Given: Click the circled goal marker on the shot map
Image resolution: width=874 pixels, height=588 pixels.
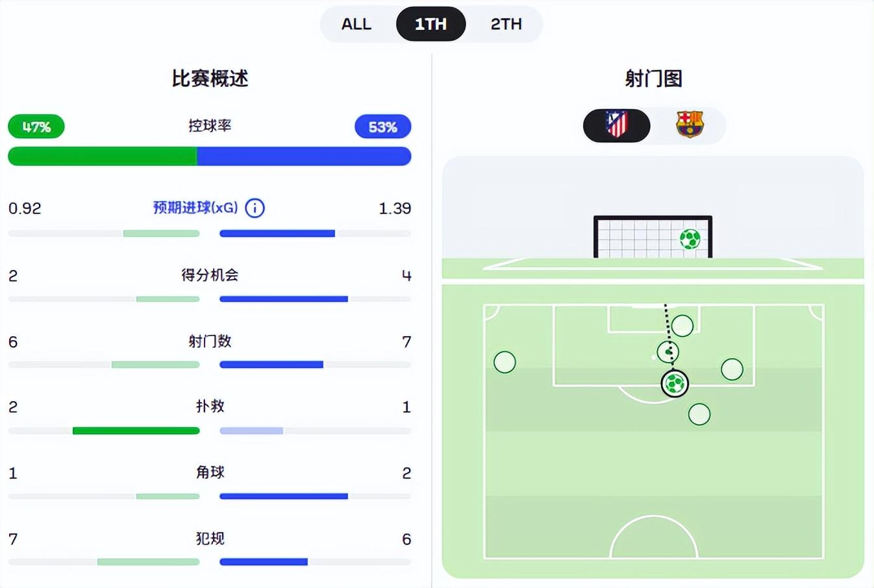Looking at the screenshot, I should [x=675, y=383].
